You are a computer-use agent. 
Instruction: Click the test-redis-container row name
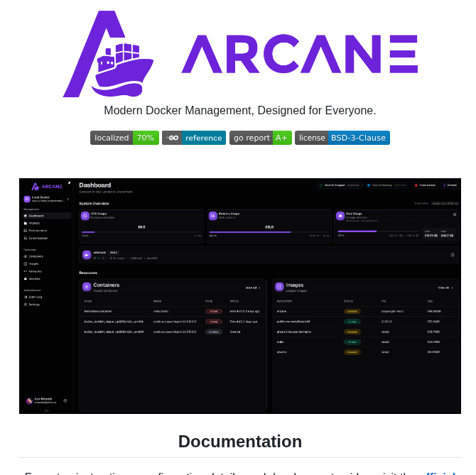coord(98,311)
